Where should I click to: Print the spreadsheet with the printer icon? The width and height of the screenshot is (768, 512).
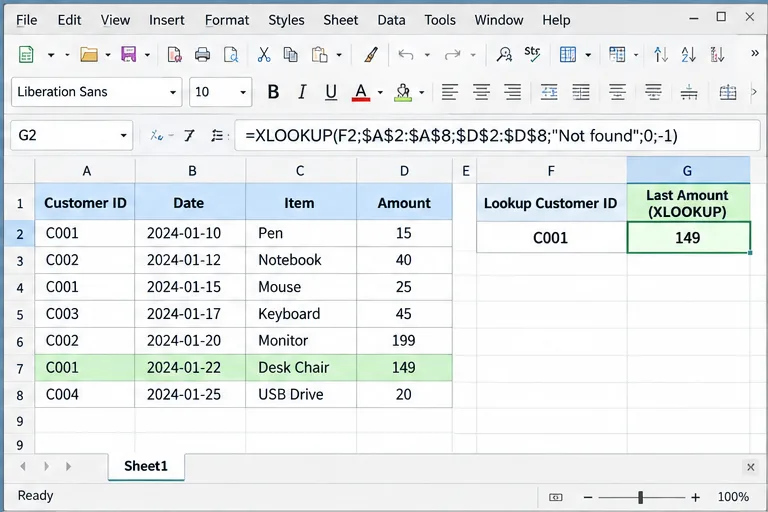tap(202, 54)
